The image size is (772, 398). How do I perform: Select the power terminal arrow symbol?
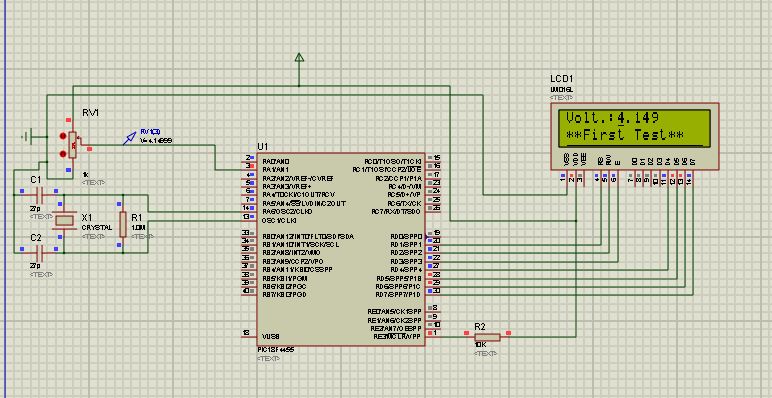click(x=299, y=58)
